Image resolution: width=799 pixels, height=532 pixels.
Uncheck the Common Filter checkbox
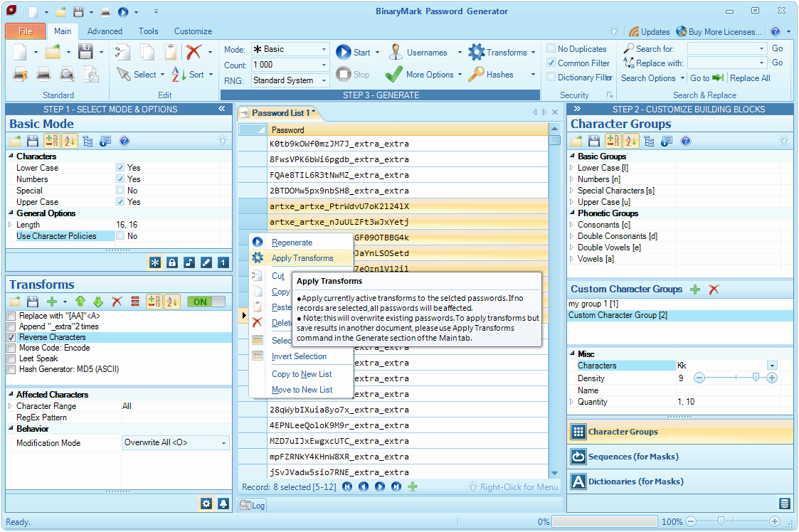coord(551,63)
